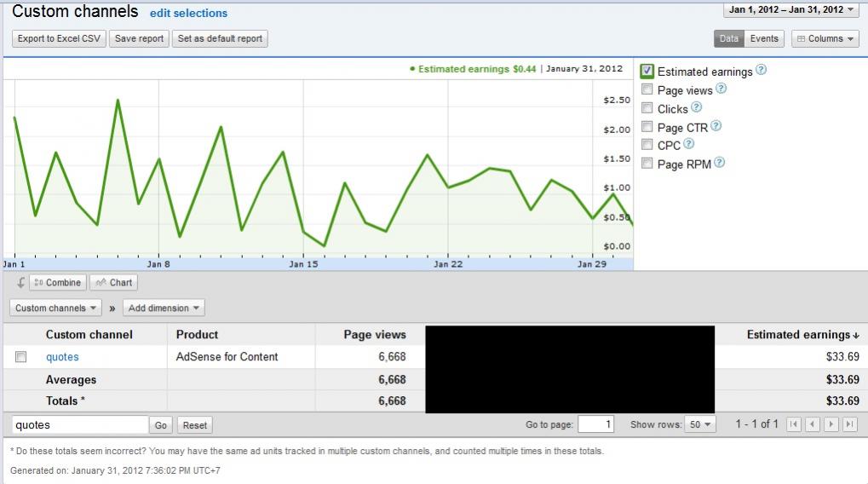Go to next page of results
Screen dimensions: 868x484
[831, 424]
